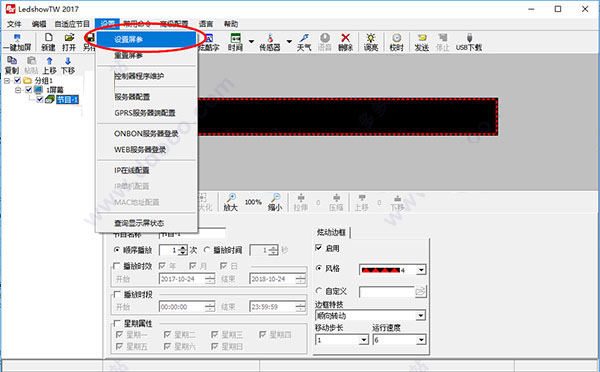Select the 节目-1 tree item

pyautogui.click(x=67, y=100)
